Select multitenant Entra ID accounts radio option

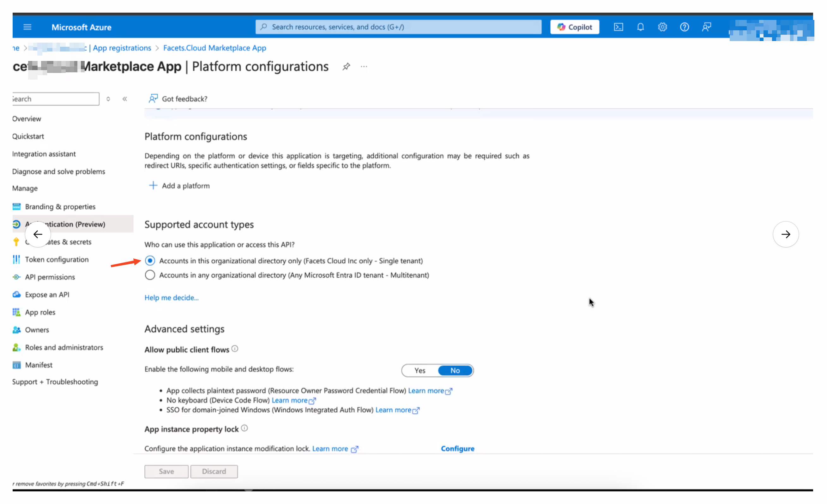coord(150,275)
